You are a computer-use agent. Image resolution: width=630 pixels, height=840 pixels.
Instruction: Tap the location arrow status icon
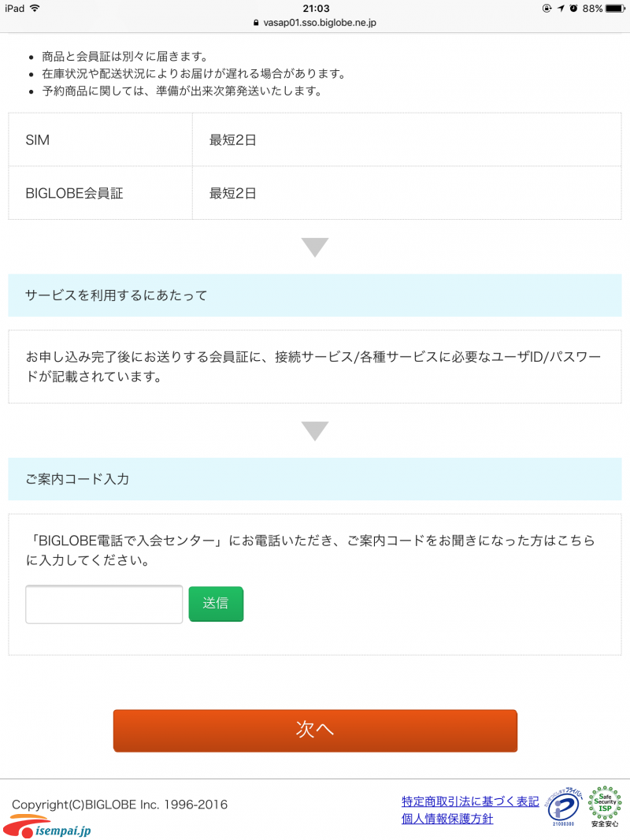coord(561,8)
